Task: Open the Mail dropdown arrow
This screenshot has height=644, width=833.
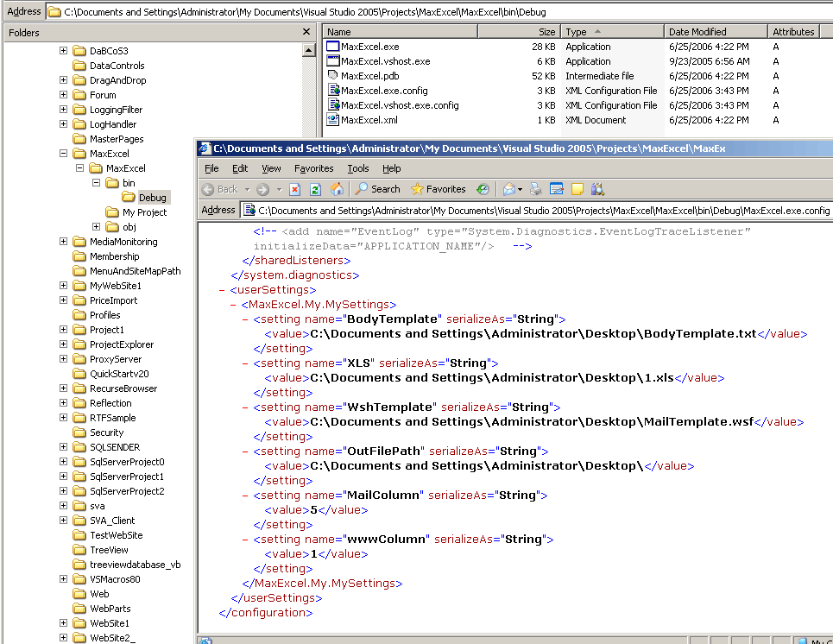Action: (521, 189)
